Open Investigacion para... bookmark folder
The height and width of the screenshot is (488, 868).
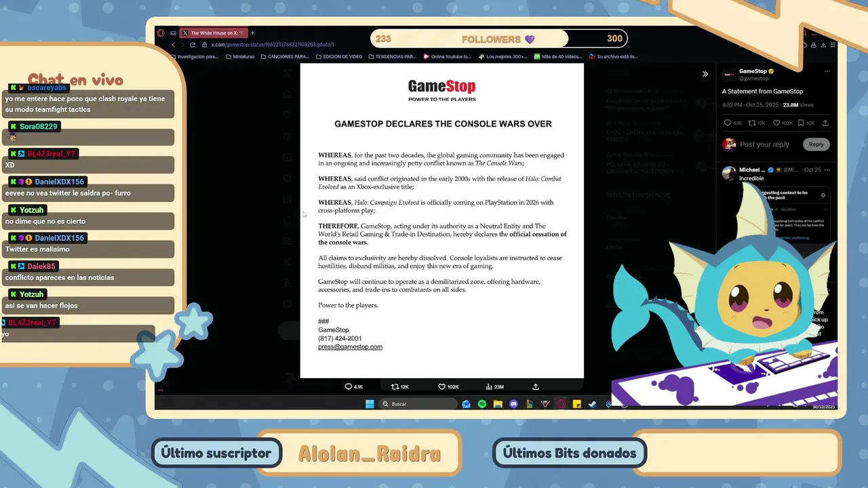click(194, 57)
